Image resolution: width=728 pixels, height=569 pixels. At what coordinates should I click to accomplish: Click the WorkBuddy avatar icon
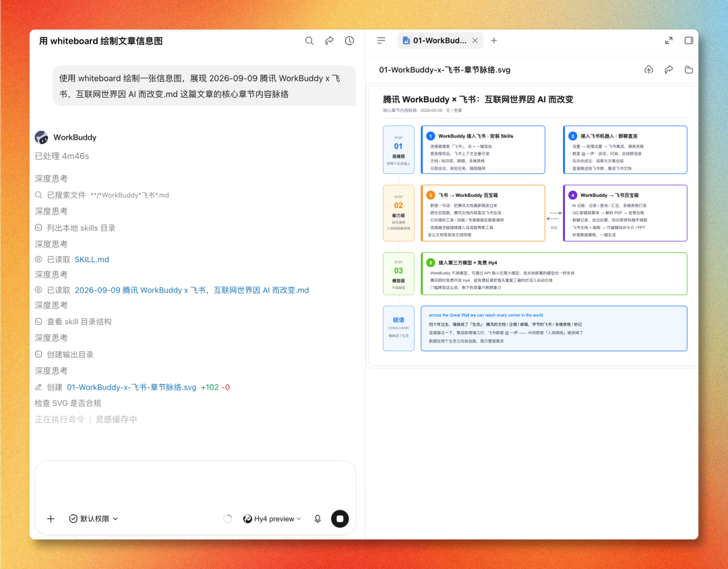tap(41, 138)
